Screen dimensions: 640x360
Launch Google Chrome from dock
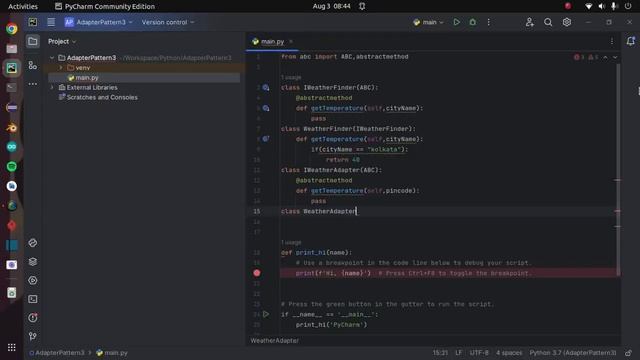tap(11, 28)
